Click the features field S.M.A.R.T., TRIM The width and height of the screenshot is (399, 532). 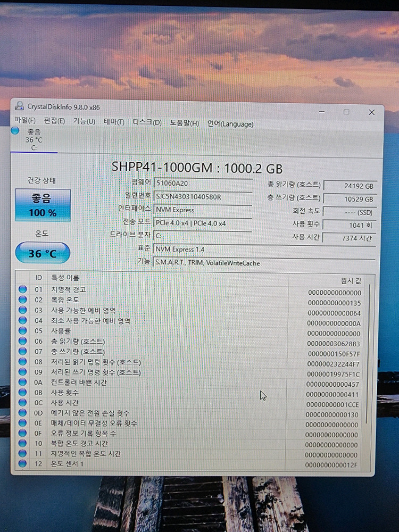pos(264,263)
